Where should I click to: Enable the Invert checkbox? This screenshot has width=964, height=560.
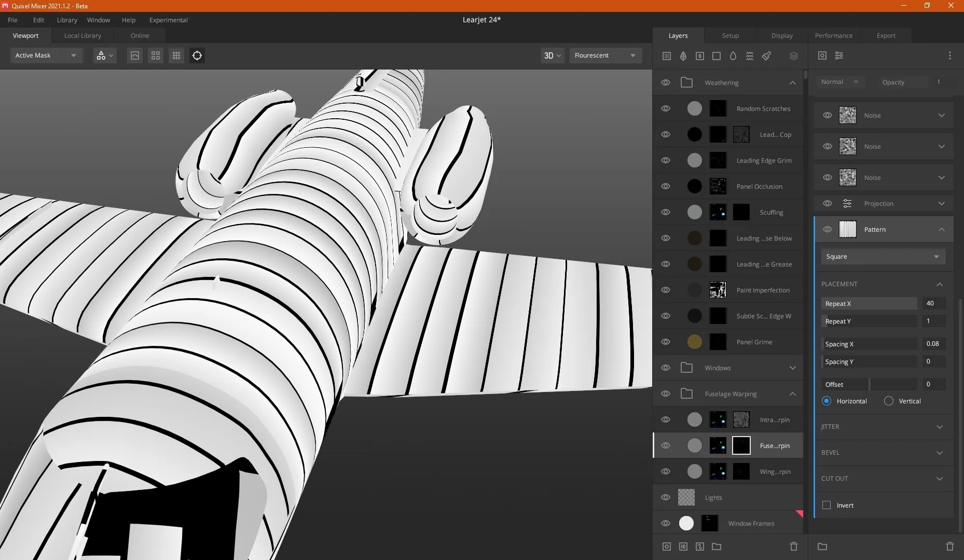[x=827, y=505]
